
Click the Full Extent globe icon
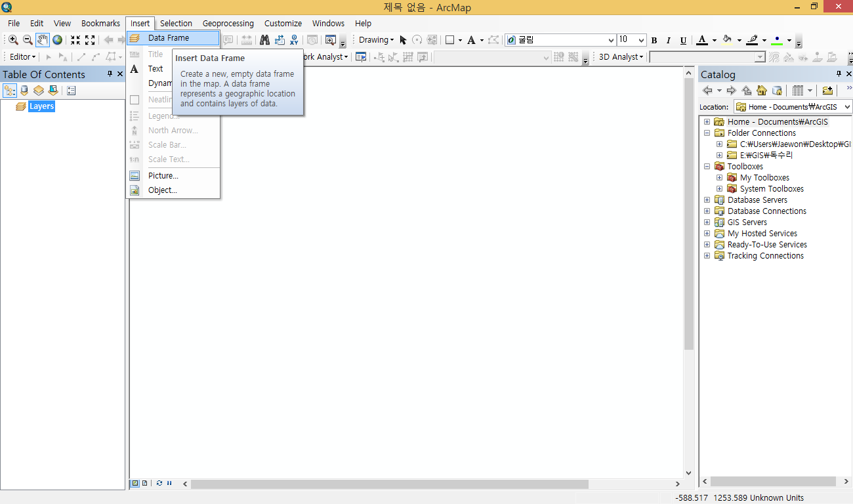pyautogui.click(x=58, y=40)
